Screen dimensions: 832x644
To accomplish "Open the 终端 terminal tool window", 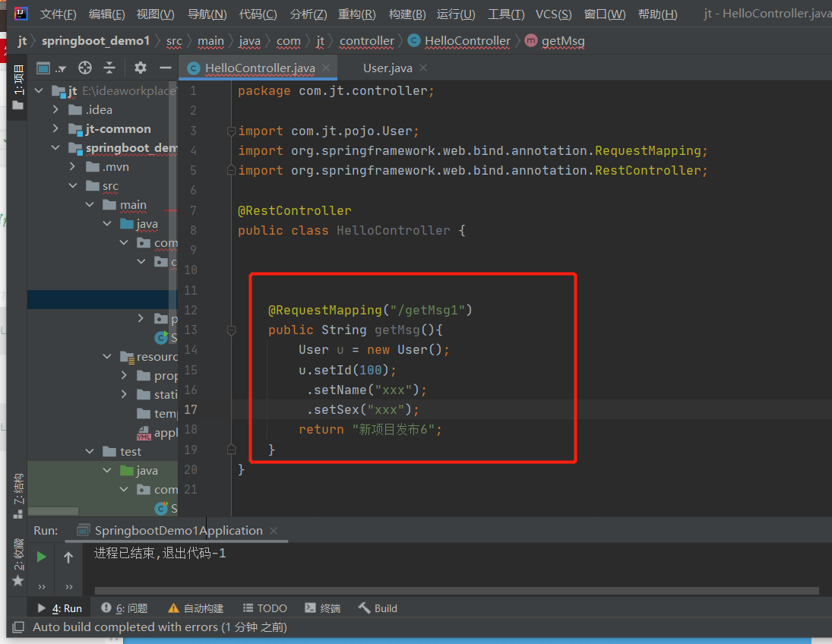I will tap(323, 608).
